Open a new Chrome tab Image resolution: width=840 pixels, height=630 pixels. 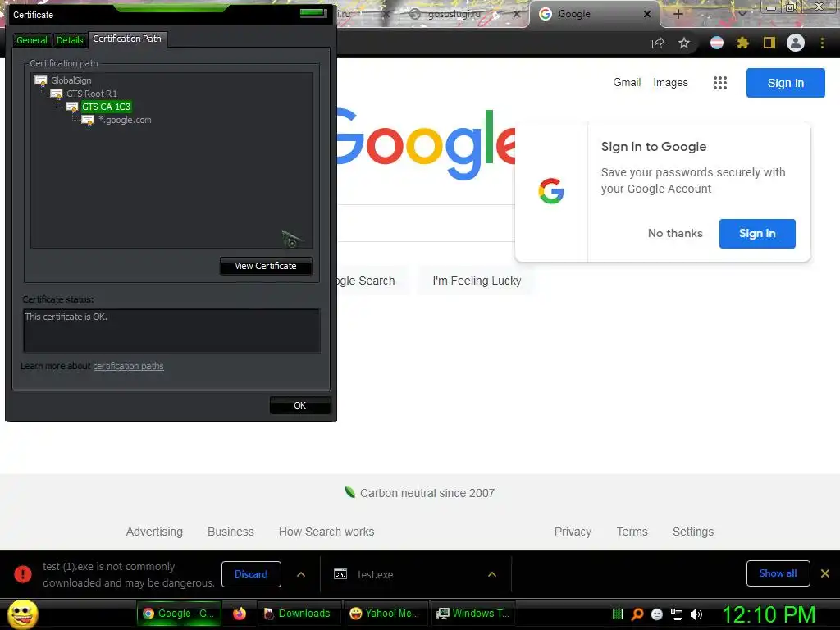click(678, 14)
